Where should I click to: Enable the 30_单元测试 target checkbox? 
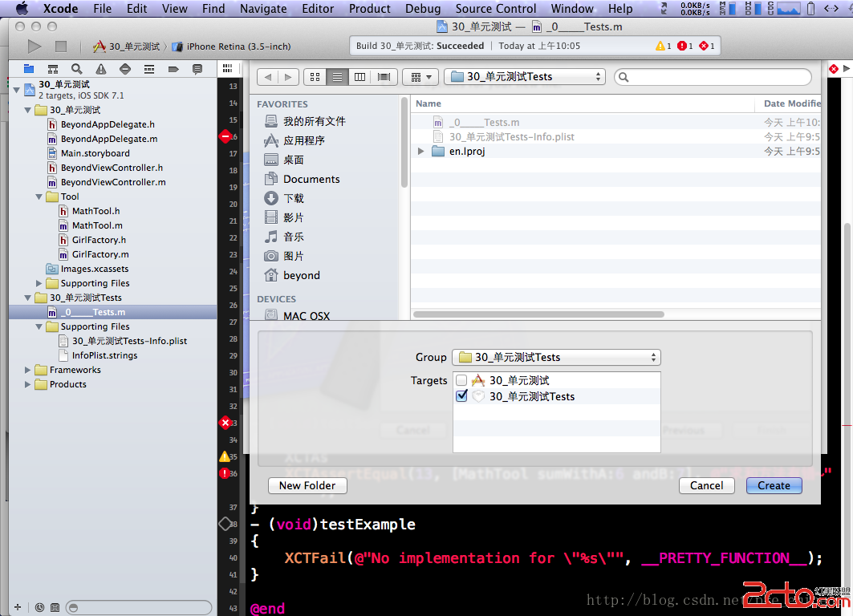(461, 380)
